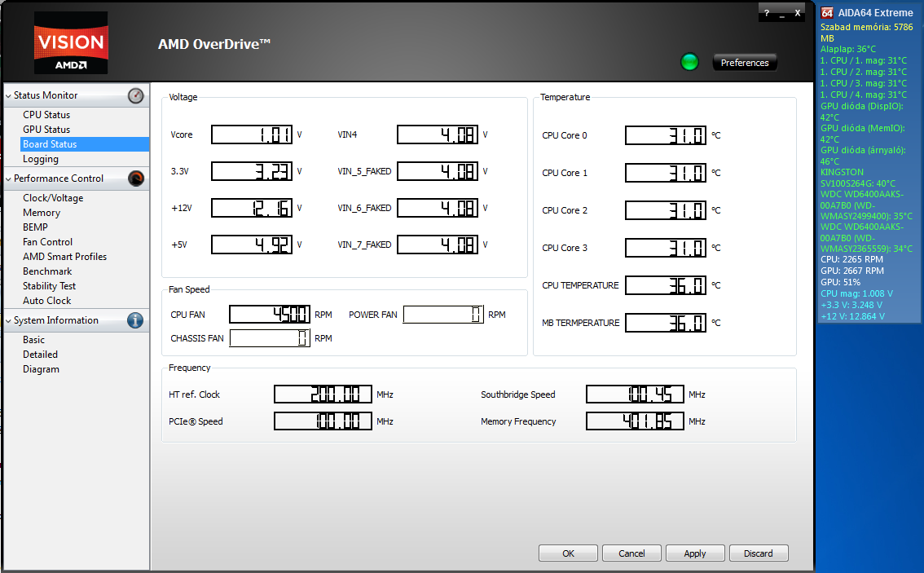Click the VIN4 voltage readout
This screenshot has height=573, width=924.
[438, 135]
